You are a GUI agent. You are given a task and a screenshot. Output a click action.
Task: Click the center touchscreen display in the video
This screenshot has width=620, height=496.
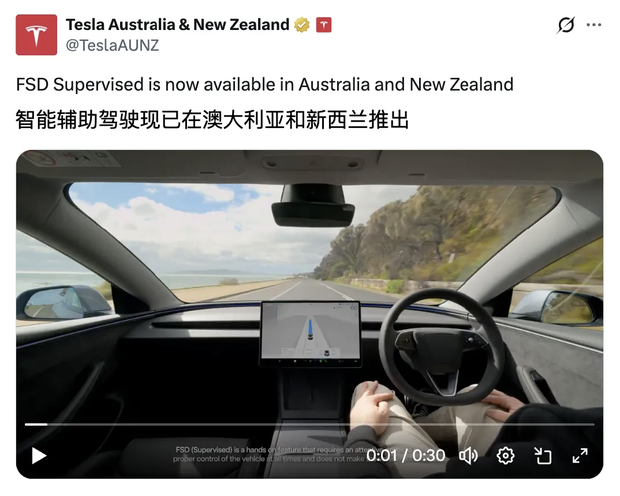click(311, 331)
